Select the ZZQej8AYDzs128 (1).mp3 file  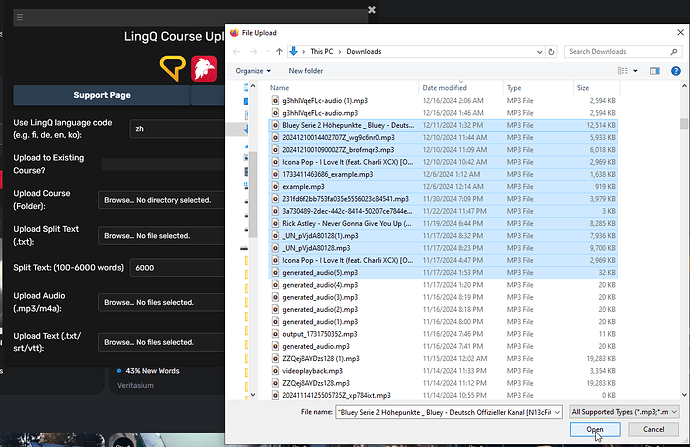point(443,359)
